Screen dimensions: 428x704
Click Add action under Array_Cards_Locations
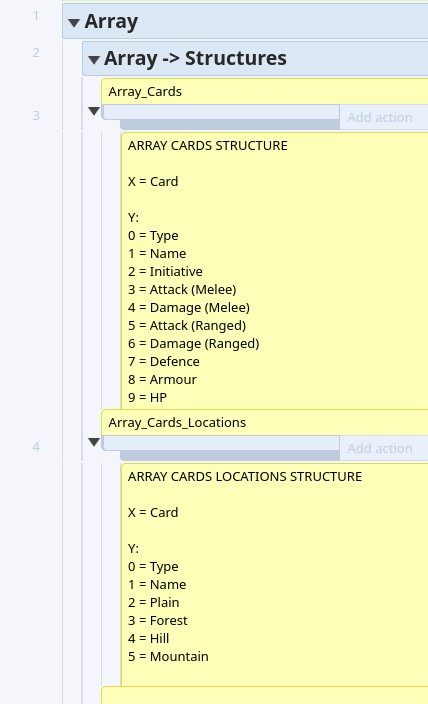(x=380, y=449)
